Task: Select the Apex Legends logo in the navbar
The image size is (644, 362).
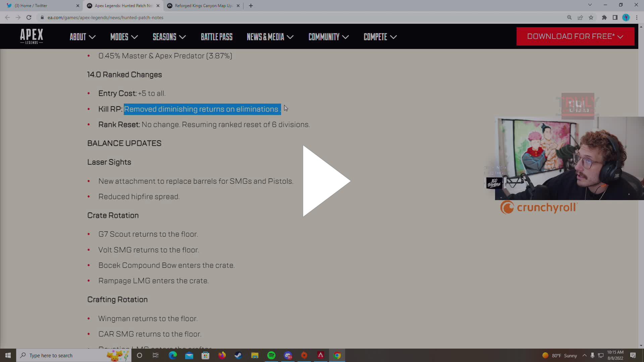Action: point(31,36)
